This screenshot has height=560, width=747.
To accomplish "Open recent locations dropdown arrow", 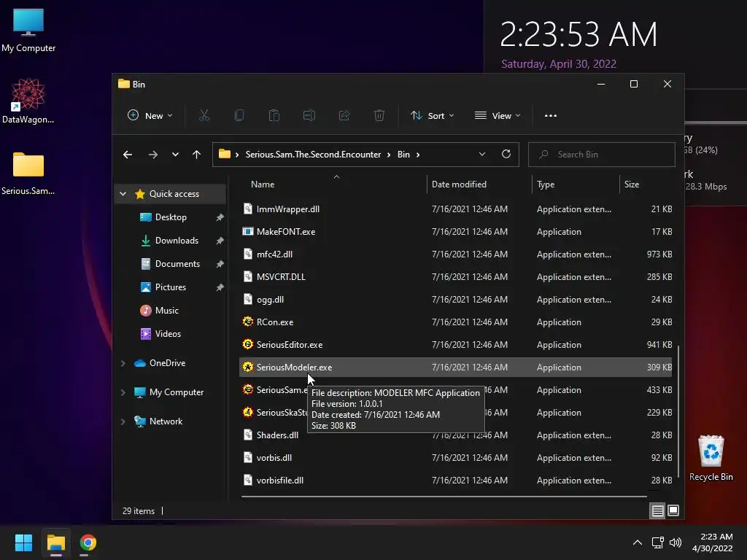I will [175, 155].
